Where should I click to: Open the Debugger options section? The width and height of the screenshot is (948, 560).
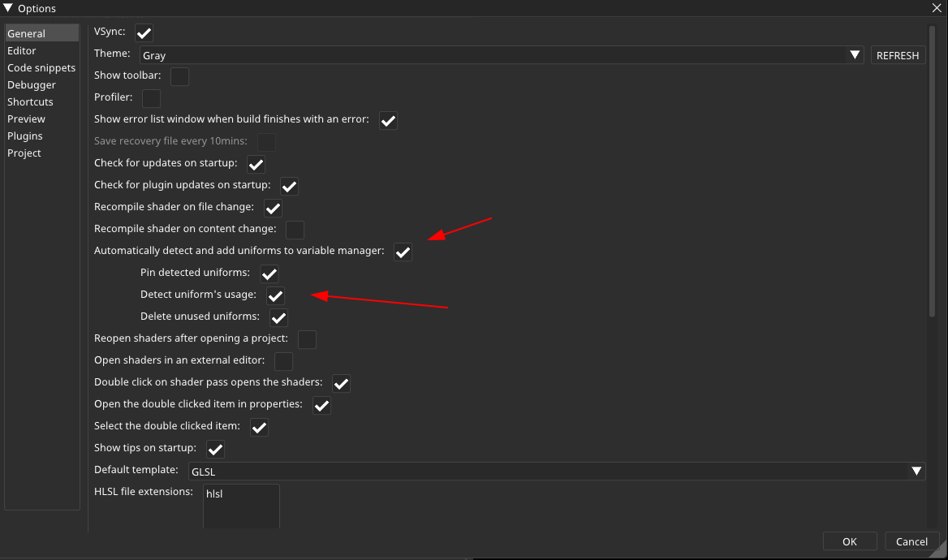point(32,85)
